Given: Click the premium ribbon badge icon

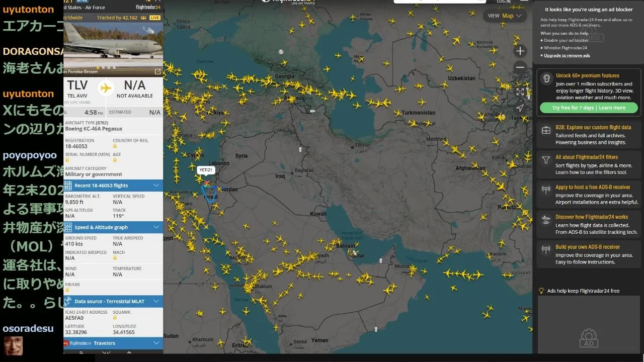Looking at the screenshot, I should point(546,78).
